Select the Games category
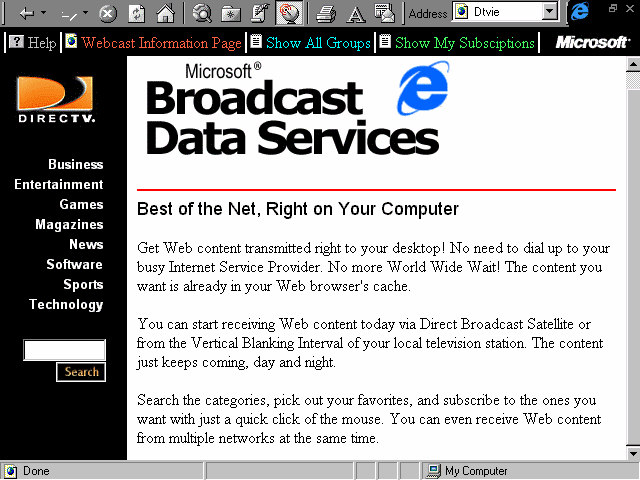This screenshot has width=640, height=480. (x=82, y=204)
